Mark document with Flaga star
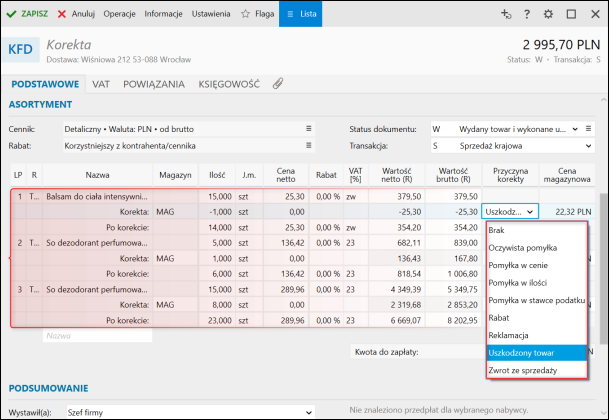 pyautogui.click(x=257, y=14)
